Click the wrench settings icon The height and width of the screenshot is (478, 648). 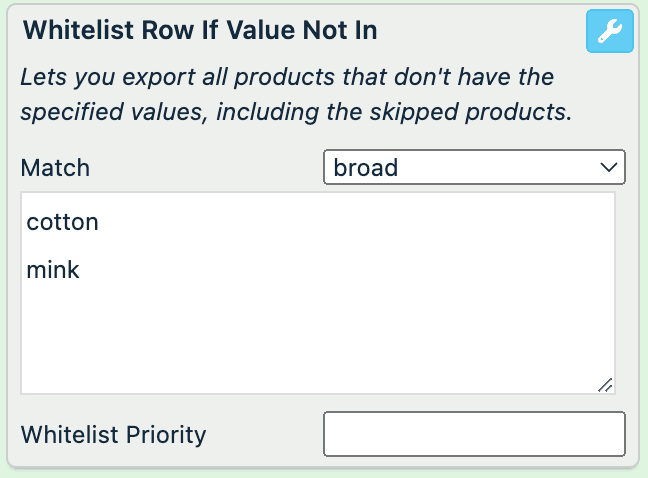click(x=609, y=32)
